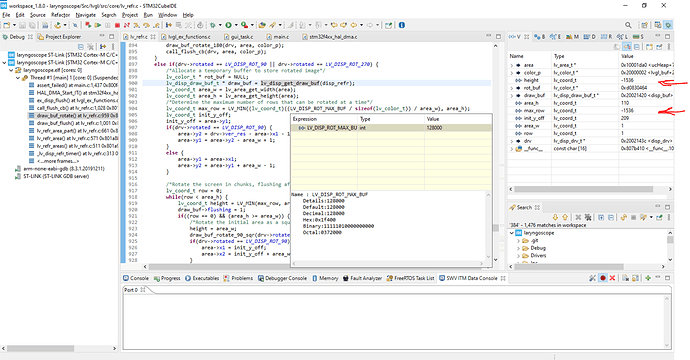The height and width of the screenshot is (360, 690).
Task: Open the Navigate menu
Action: point(86,15)
